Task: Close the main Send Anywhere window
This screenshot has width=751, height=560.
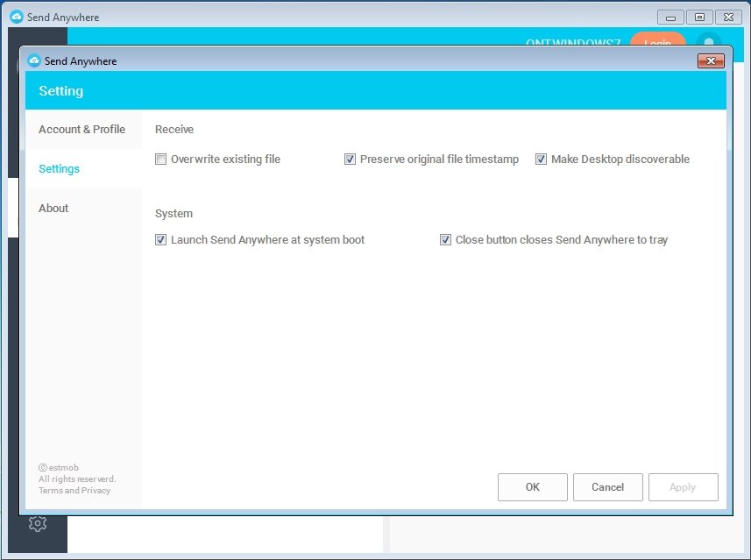Action: pyautogui.click(x=728, y=18)
